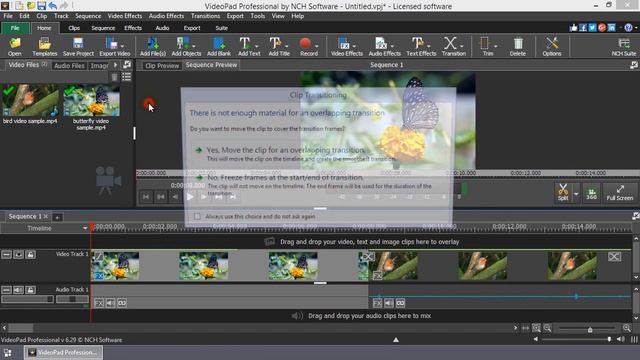Open the Sequence menu in the menu bar
Image resolution: width=640 pixels, height=360 pixels.
point(88,16)
